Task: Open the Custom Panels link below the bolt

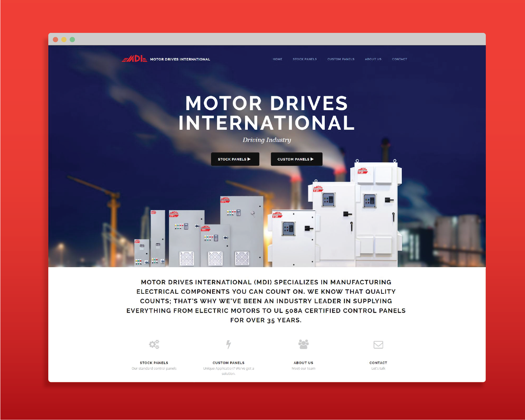Action: (229, 363)
